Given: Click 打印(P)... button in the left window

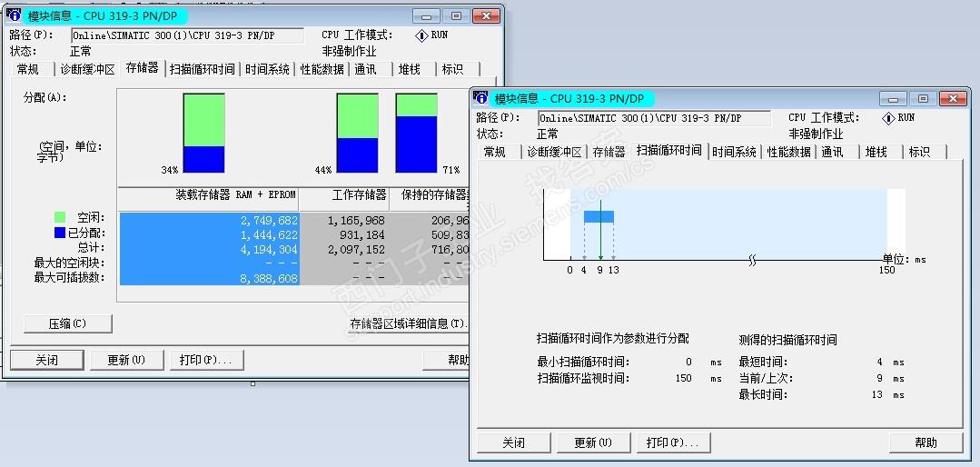Looking at the screenshot, I should (x=206, y=360).
